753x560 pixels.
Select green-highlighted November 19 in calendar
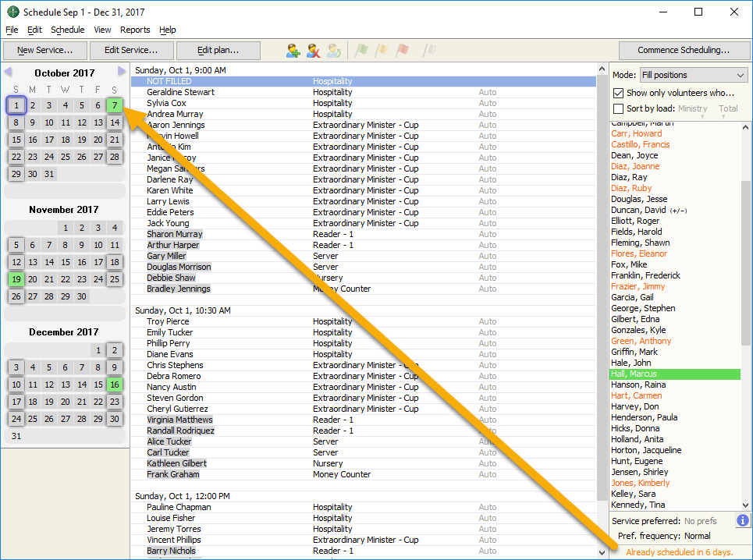pyautogui.click(x=16, y=279)
